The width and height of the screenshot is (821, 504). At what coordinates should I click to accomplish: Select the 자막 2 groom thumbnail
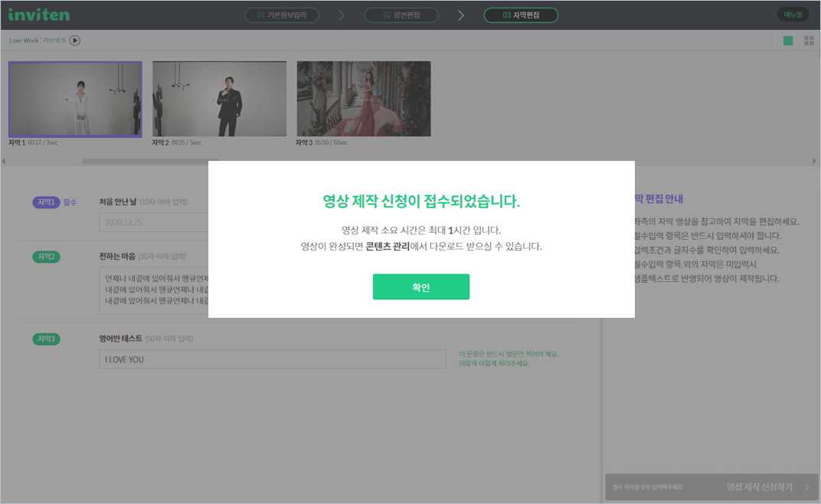click(219, 99)
